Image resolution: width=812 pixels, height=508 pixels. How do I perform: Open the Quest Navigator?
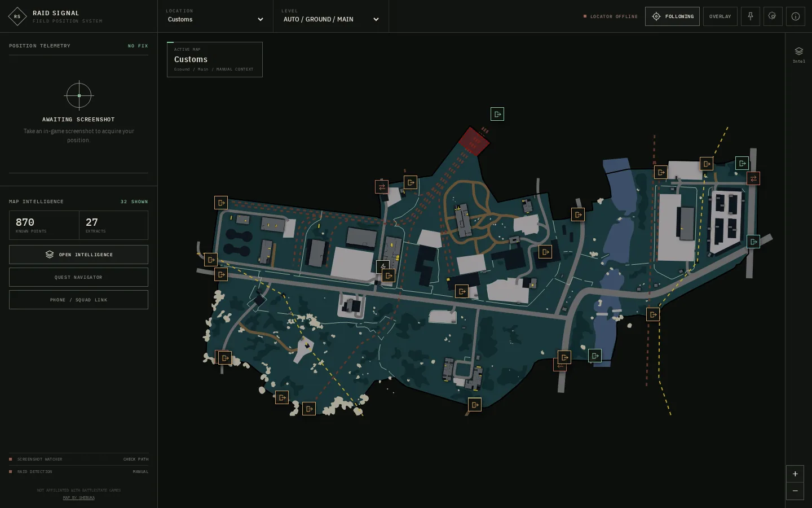coord(79,277)
